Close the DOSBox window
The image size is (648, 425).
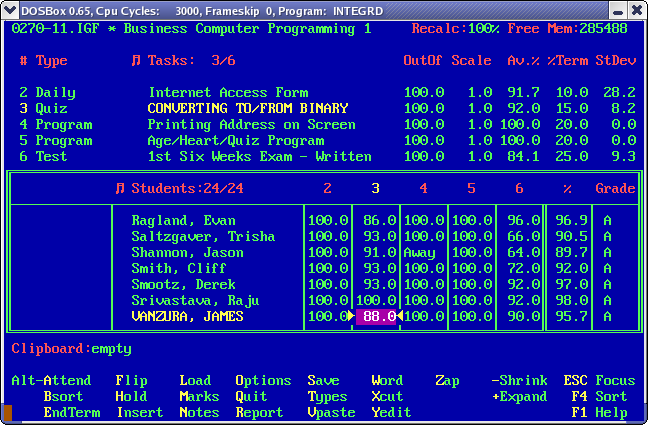[637, 10]
